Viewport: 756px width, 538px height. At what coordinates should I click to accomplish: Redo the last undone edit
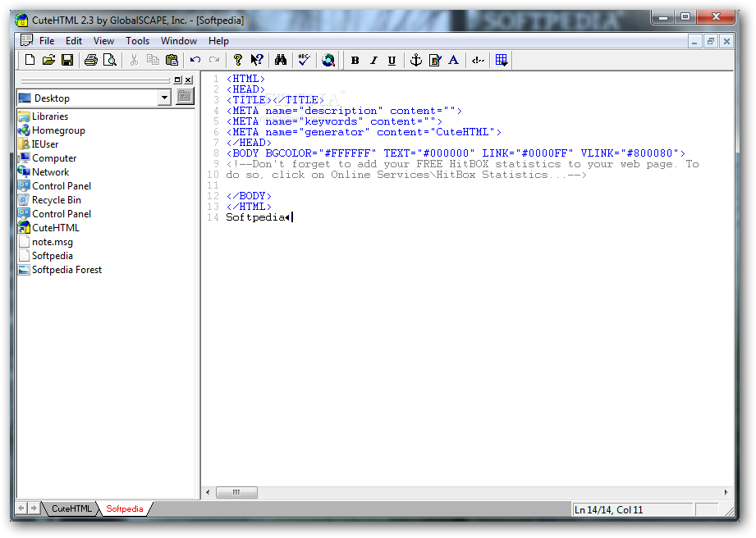(x=214, y=60)
